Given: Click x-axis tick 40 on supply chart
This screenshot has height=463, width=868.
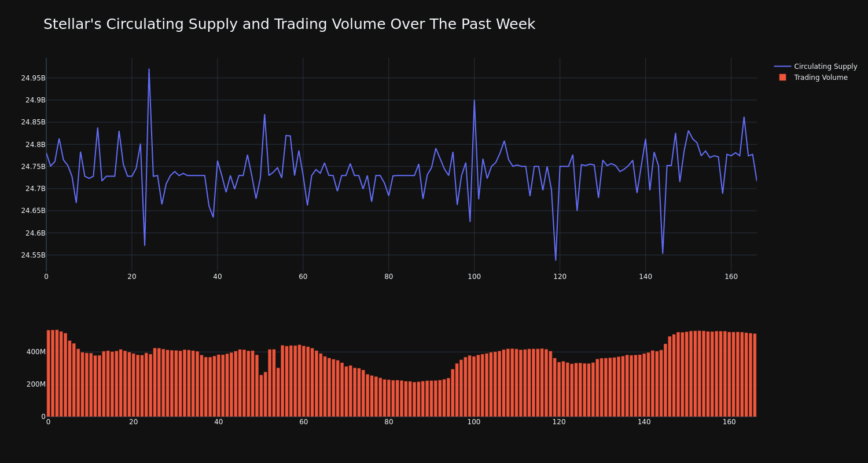Looking at the screenshot, I should (x=218, y=277).
